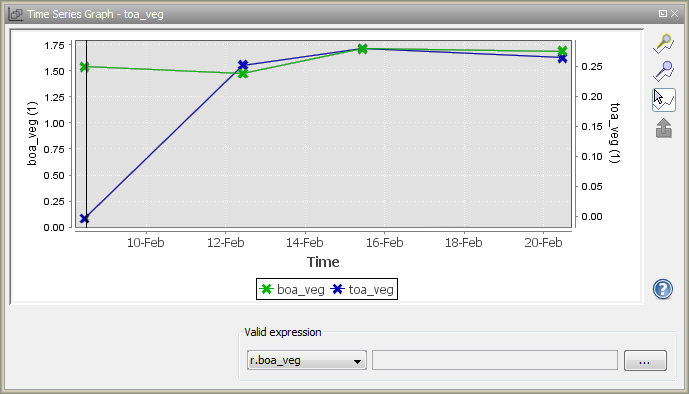Image resolution: width=689 pixels, height=394 pixels.
Task: Click the purple pin time series icon
Action: coord(664,71)
